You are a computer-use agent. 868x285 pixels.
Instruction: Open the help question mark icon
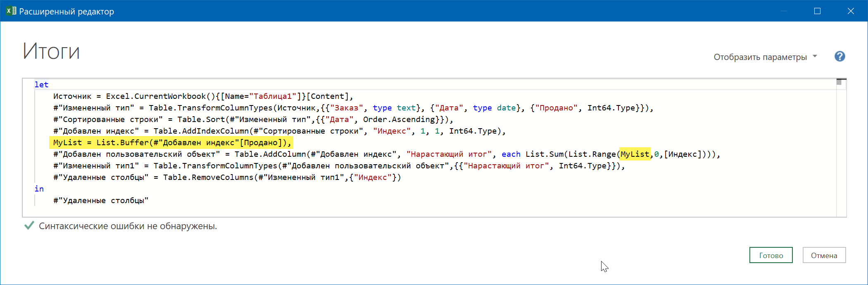pyautogui.click(x=839, y=56)
